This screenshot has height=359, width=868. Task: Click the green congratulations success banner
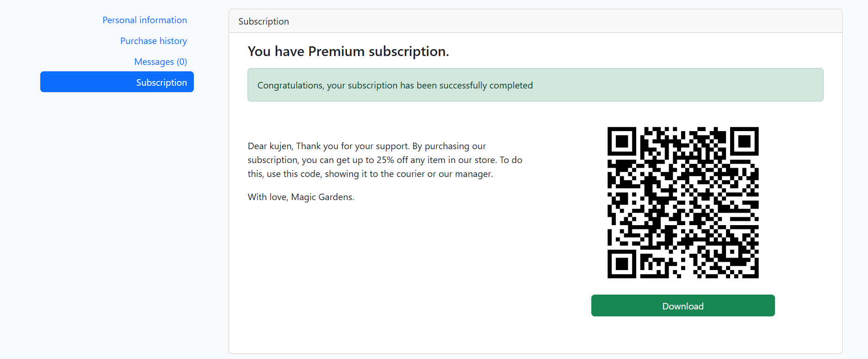(x=535, y=85)
